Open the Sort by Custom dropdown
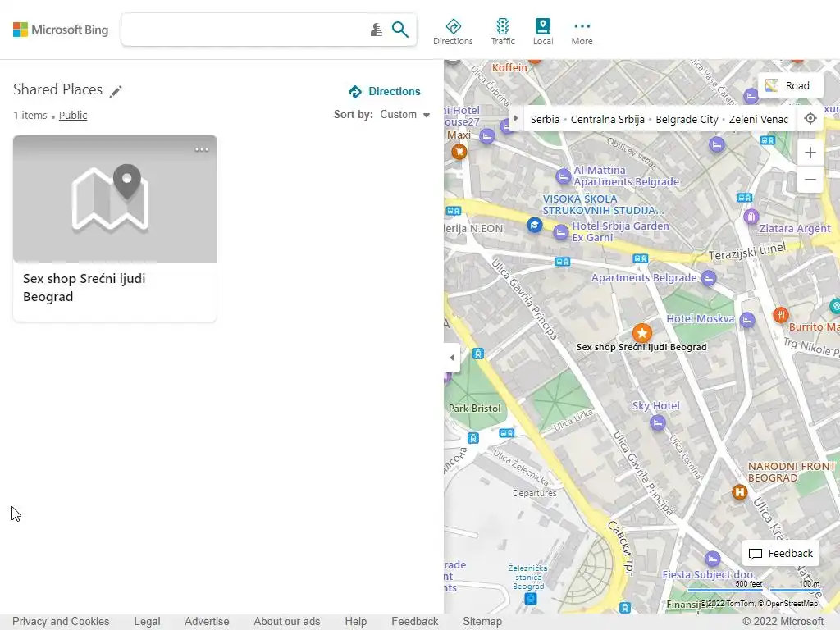Screen dimensions: 840x630 tap(404, 115)
